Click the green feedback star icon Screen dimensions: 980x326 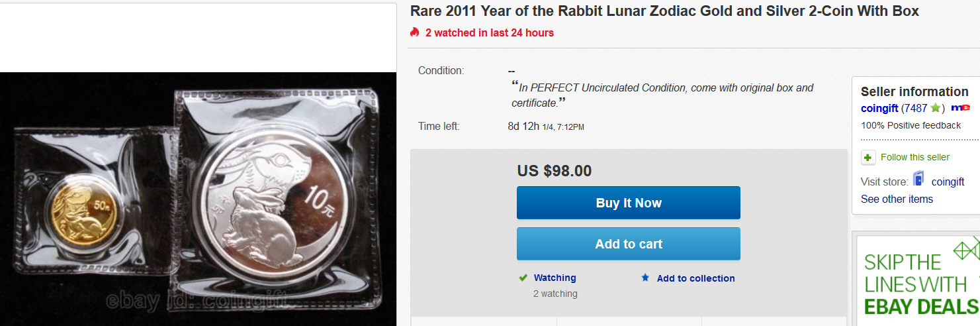click(x=936, y=108)
